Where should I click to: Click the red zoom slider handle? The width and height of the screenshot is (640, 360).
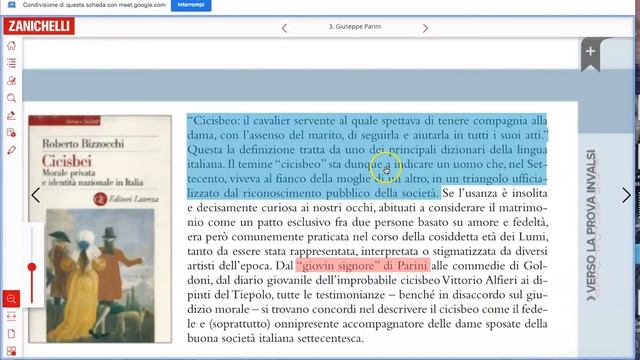click(32, 267)
